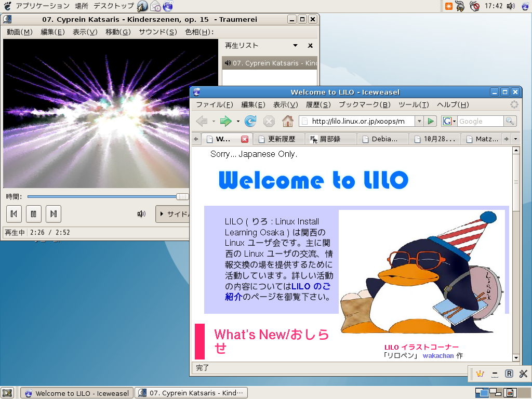Screen dimensions: 532x399
Task: Close the Totem playlist sidebar with the X
Action: (x=310, y=46)
